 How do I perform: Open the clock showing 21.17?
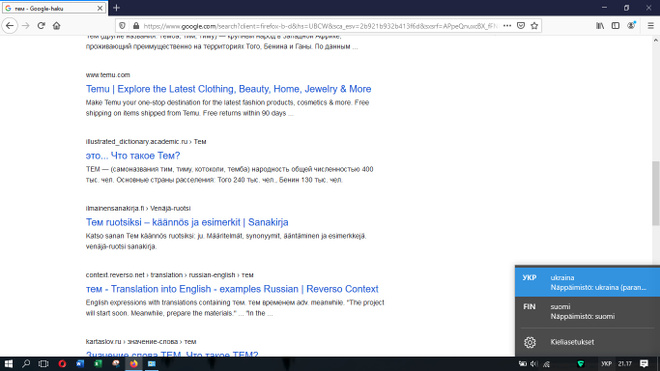coord(625,364)
